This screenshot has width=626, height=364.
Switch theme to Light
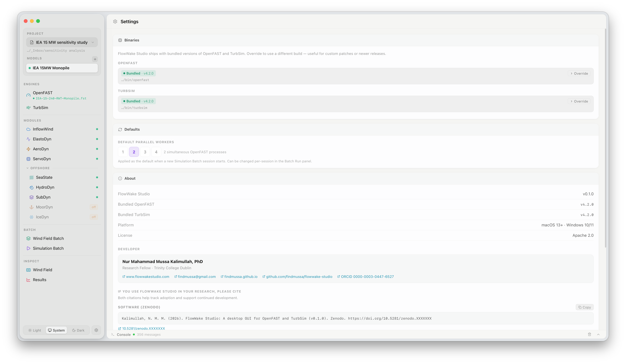(34, 330)
